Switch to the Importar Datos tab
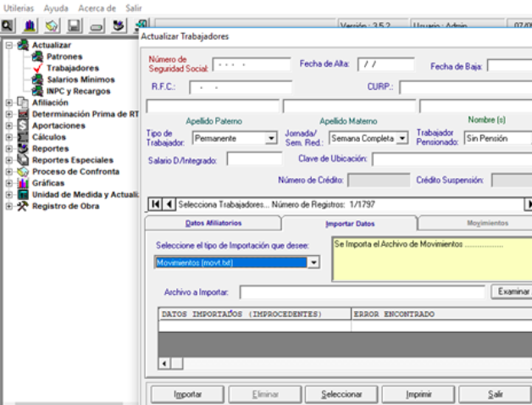The image size is (532, 405). click(350, 224)
